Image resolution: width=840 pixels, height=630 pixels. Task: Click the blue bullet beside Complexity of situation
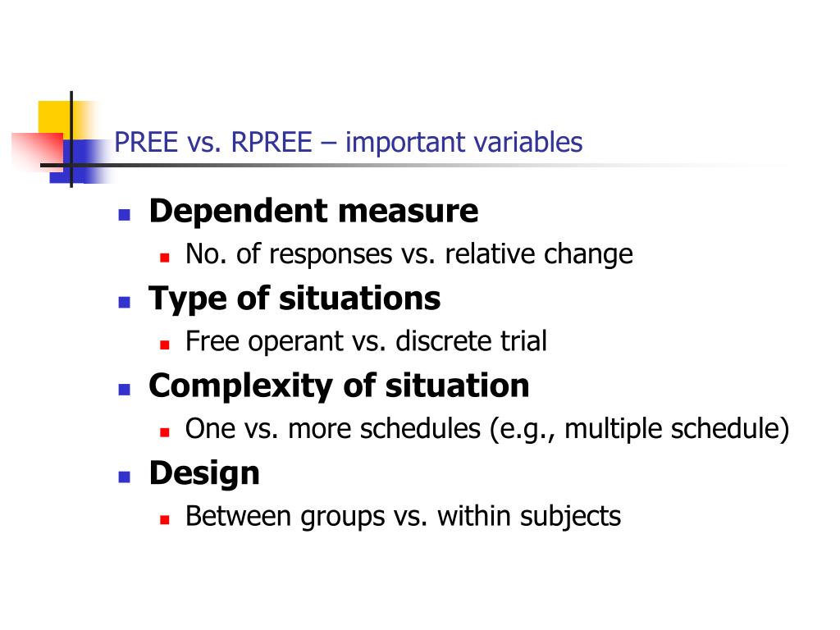[125, 390]
